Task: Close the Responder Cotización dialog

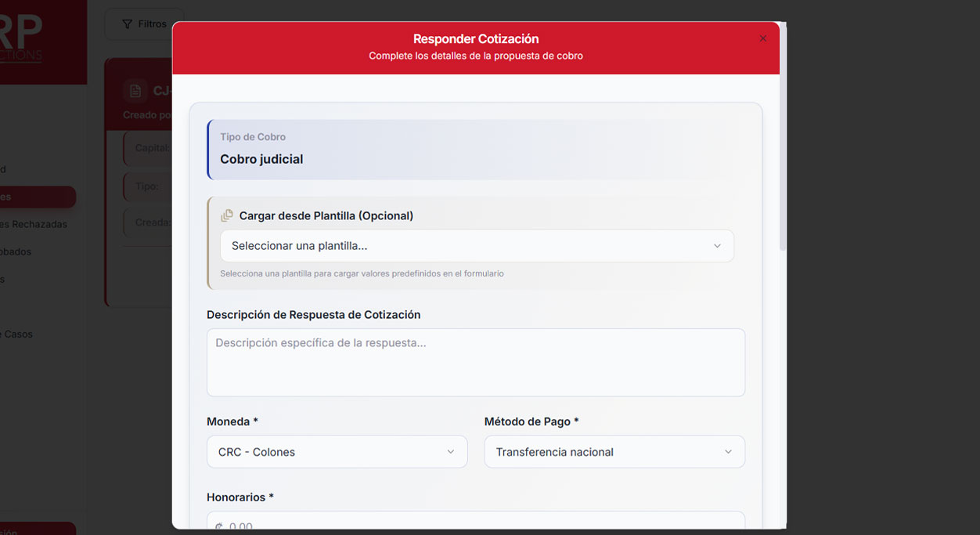Action: [x=762, y=38]
